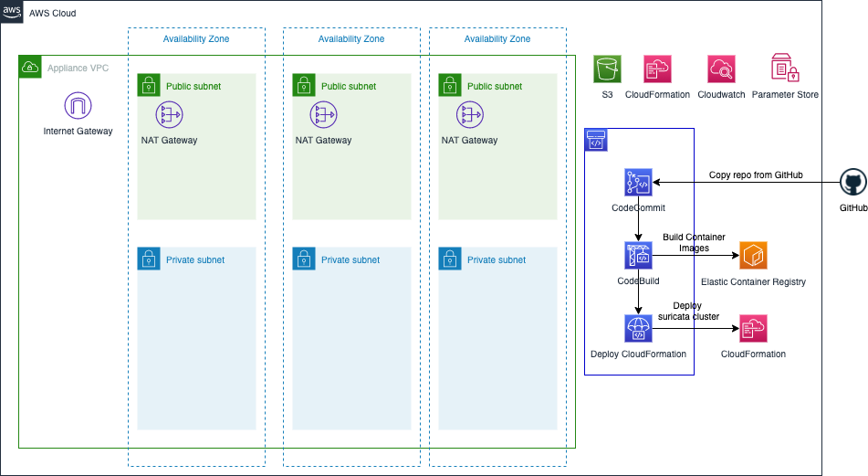This screenshot has height=476, width=868.
Task: Click the 'Elastic Container Registry' text
Action: [753, 281]
